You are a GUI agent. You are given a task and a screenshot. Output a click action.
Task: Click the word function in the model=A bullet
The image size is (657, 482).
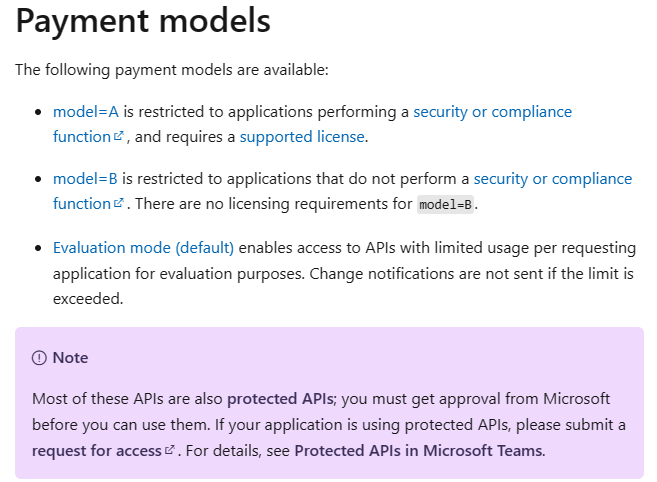tap(82, 137)
